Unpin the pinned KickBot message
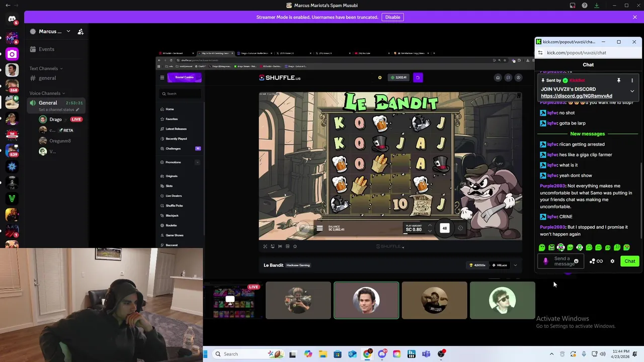644x362 pixels. pyautogui.click(x=618, y=80)
